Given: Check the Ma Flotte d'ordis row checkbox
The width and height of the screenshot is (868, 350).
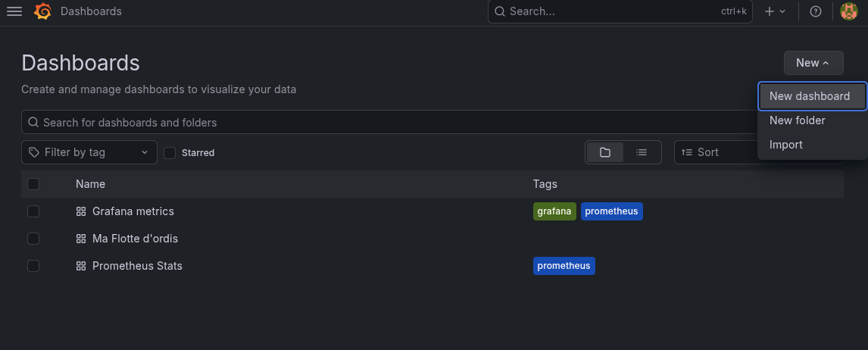Looking at the screenshot, I should point(33,239).
